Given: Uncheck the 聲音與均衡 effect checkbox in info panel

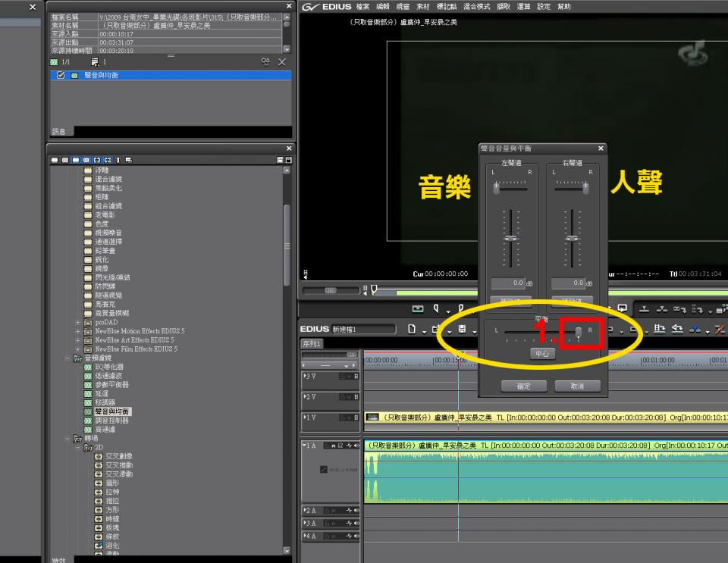Looking at the screenshot, I should (61, 75).
